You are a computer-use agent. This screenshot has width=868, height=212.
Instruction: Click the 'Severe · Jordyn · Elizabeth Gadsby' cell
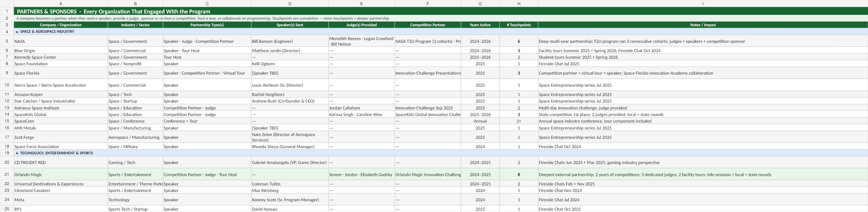pyautogui.click(x=361, y=174)
